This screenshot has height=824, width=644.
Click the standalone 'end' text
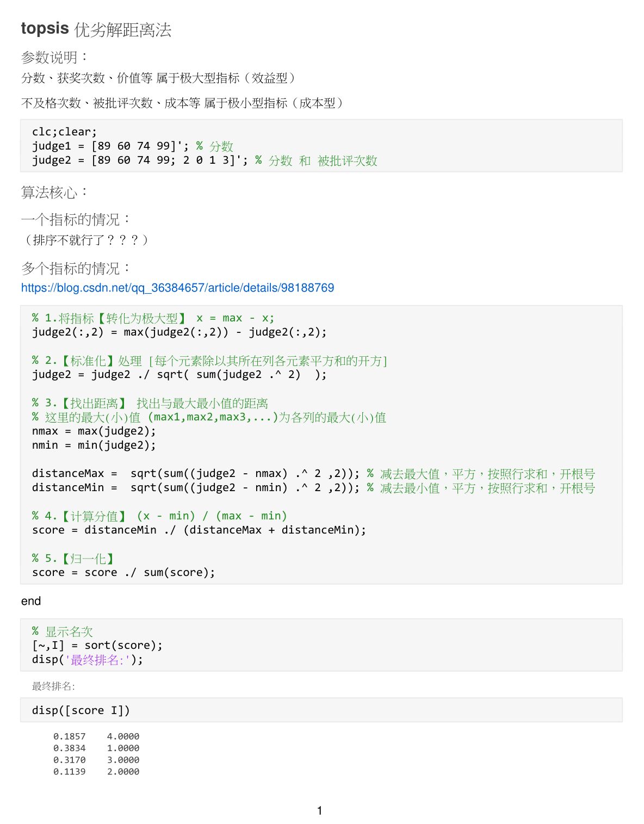pos(31,601)
